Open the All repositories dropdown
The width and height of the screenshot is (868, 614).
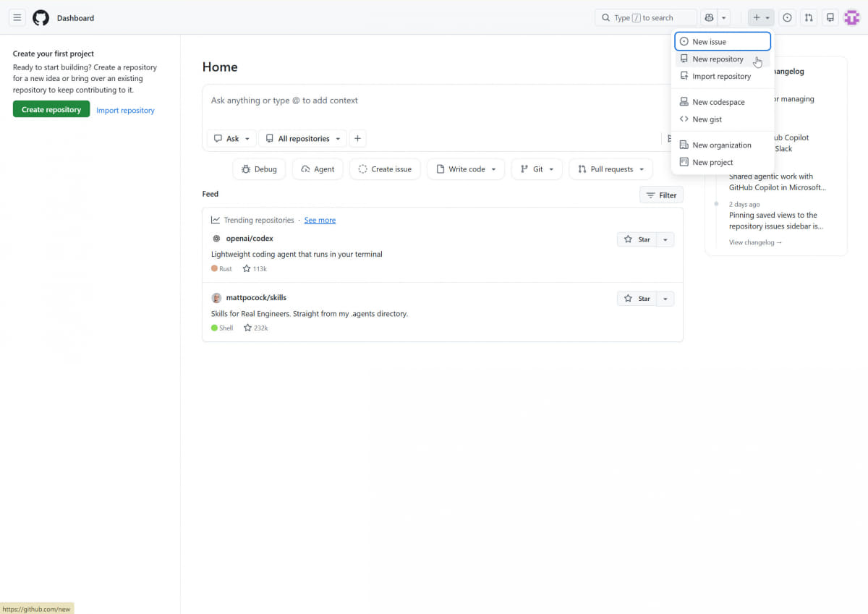pos(302,139)
